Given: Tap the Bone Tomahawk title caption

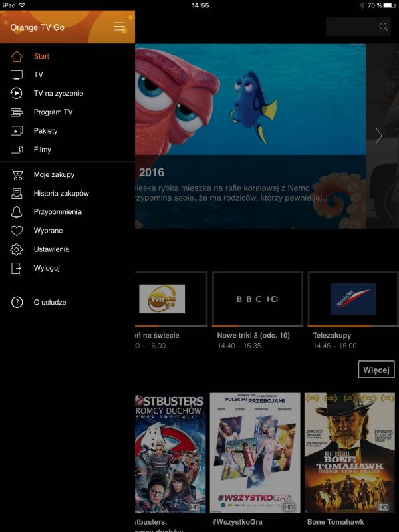Looking at the screenshot, I should (x=336, y=522).
